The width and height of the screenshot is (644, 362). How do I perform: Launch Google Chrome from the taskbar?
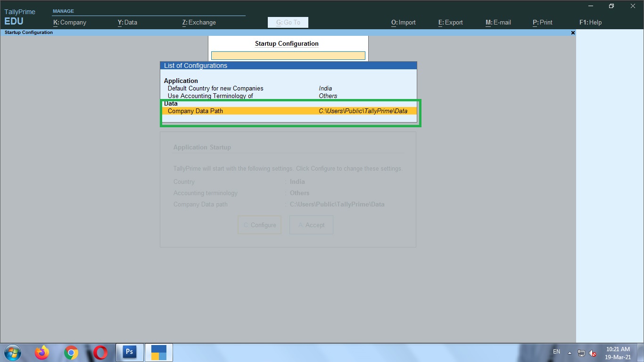tap(71, 352)
